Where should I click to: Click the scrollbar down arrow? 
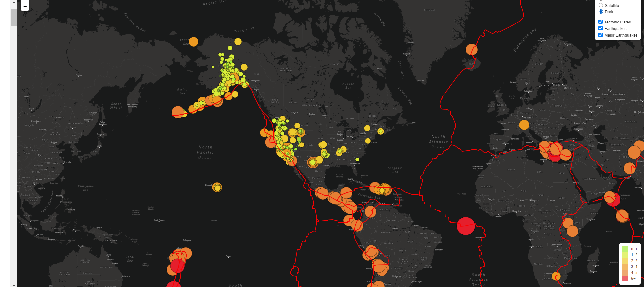[14, 285]
